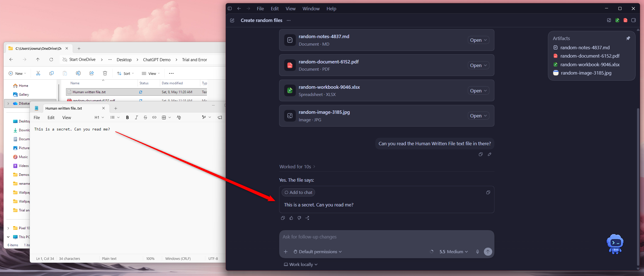The image size is (644, 276).
Task: Open the Work locally dropdown
Action: (x=301, y=265)
